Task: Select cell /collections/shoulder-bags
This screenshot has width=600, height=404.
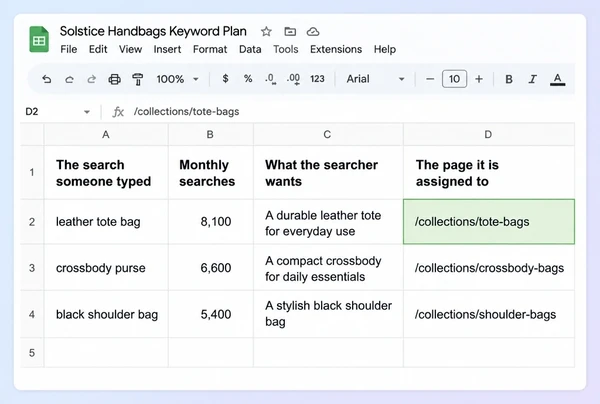Action: point(489,314)
